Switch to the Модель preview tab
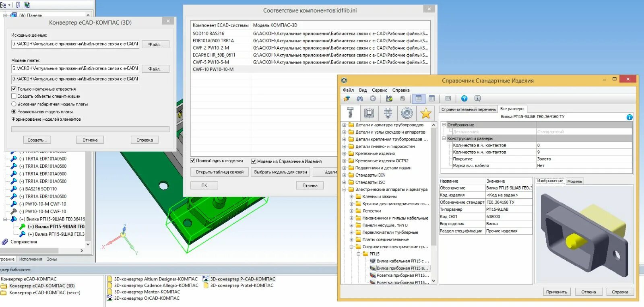 pyautogui.click(x=575, y=181)
